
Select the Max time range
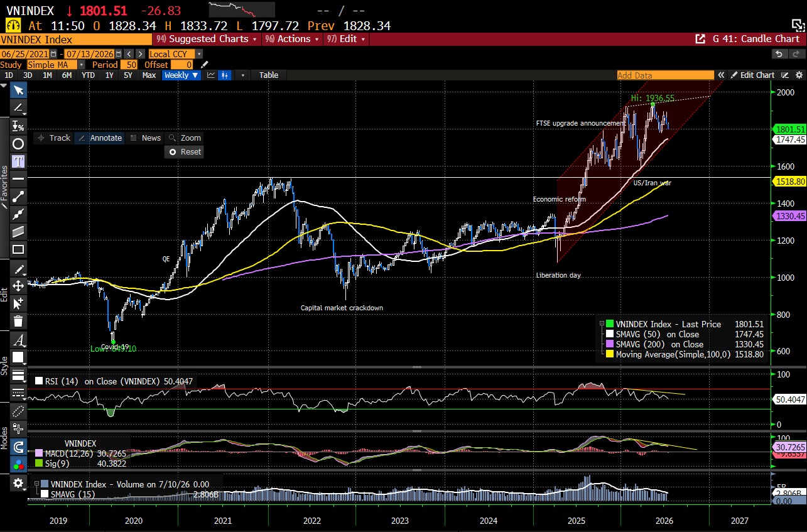(149, 75)
